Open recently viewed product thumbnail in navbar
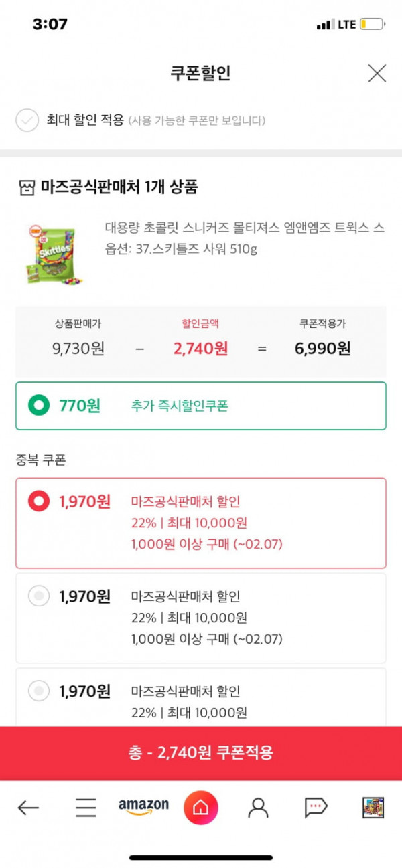The width and height of the screenshot is (402, 868). tap(373, 808)
